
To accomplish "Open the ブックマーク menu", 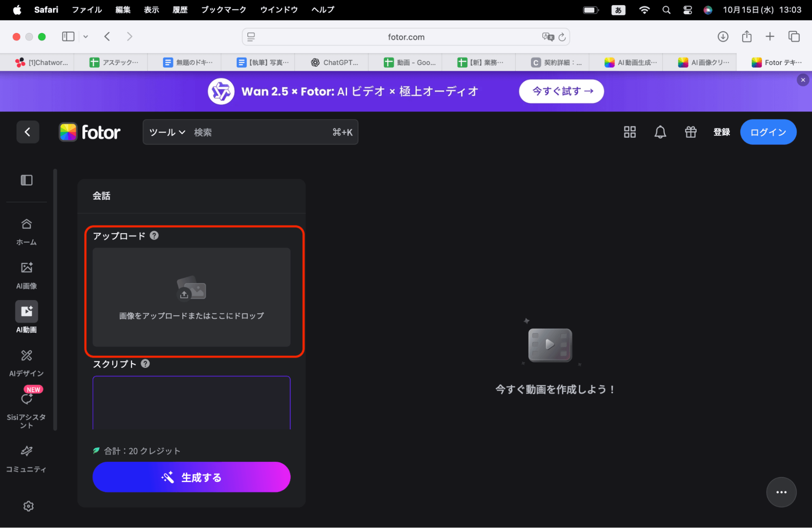I will point(223,10).
